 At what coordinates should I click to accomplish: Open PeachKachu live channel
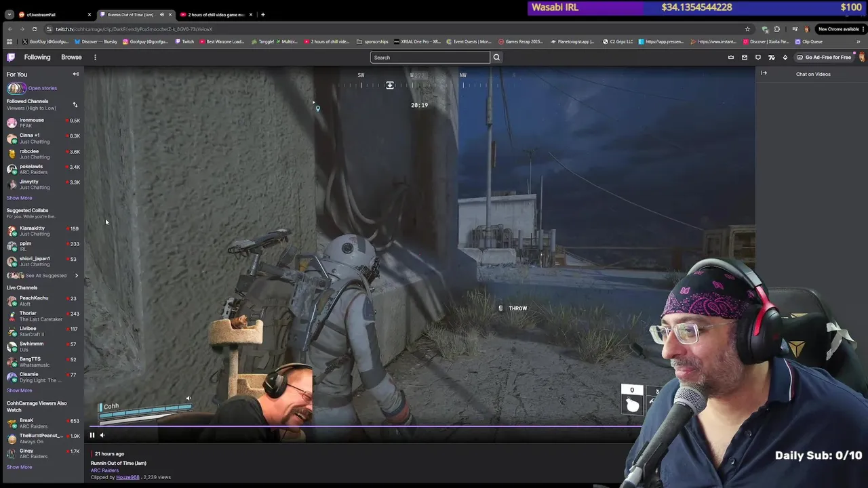point(42,301)
